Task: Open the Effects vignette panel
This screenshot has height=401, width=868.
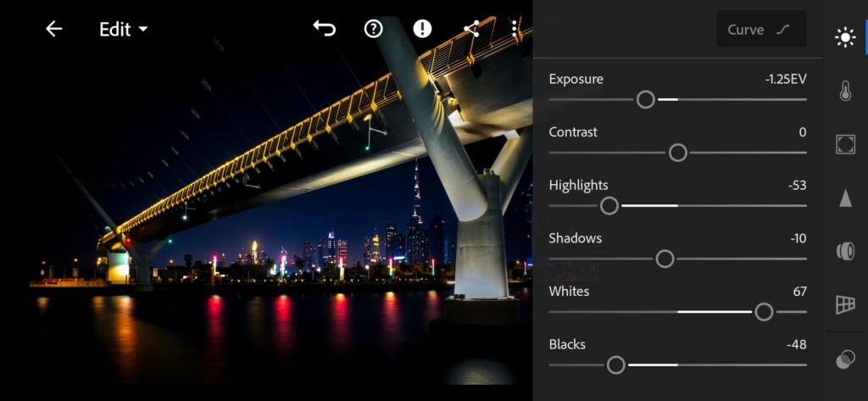Action: click(x=845, y=144)
